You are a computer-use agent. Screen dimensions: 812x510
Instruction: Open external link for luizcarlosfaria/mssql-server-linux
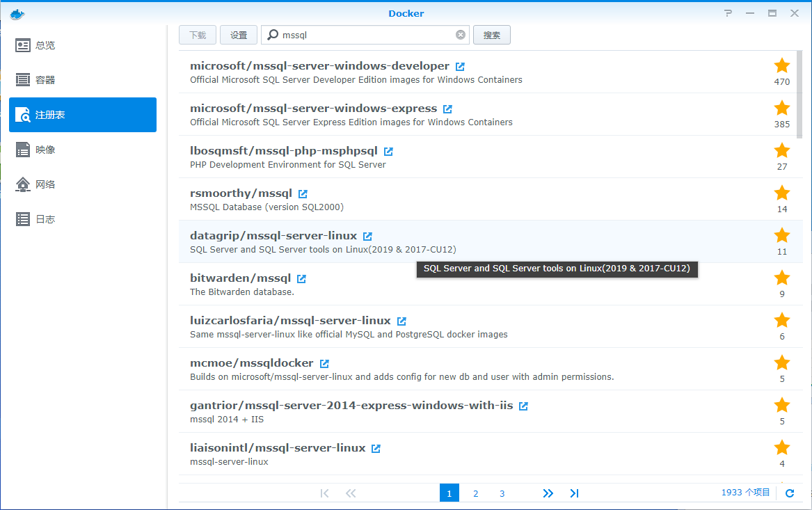click(x=401, y=321)
